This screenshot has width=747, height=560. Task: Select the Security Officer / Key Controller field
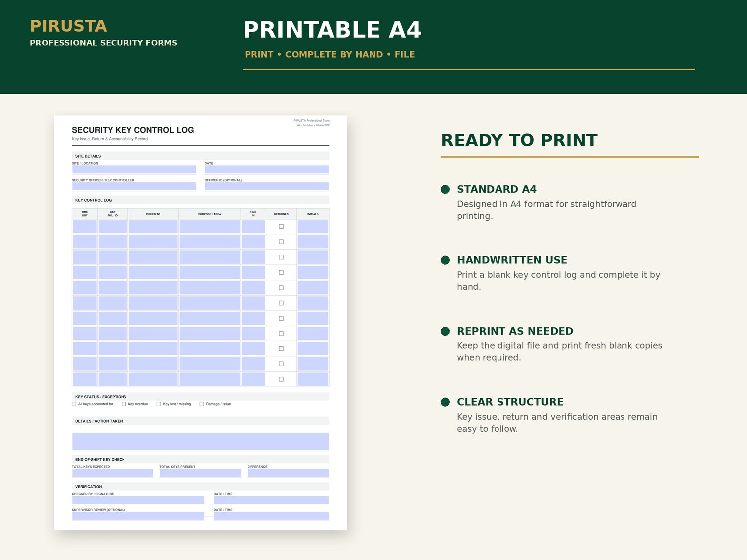[x=134, y=186]
